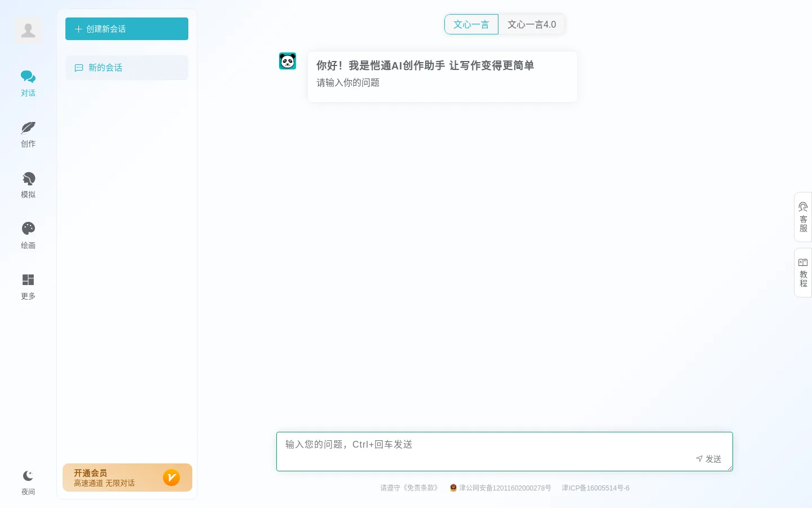
Task: Click the greeting text 你好！我是恺通AI创作助手
Action: click(x=381, y=65)
